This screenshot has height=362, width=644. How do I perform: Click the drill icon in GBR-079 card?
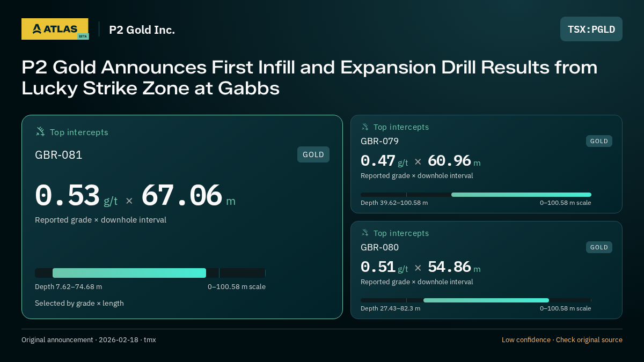pyautogui.click(x=365, y=127)
